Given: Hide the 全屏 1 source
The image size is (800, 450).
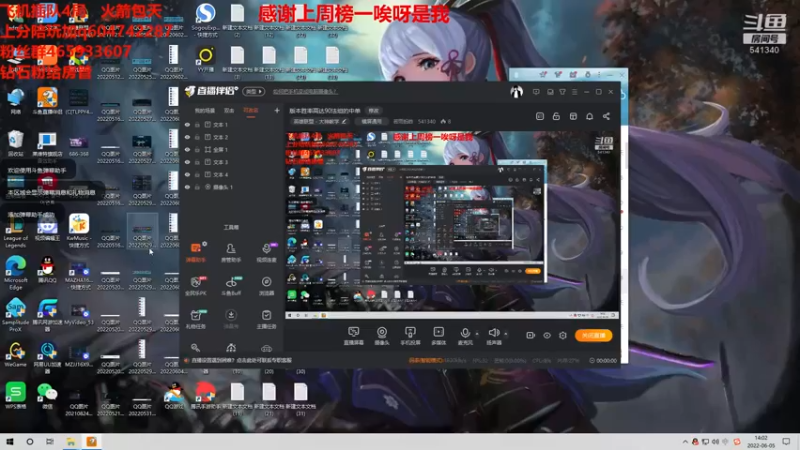Looking at the screenshot, I should [x=187, y=149].
